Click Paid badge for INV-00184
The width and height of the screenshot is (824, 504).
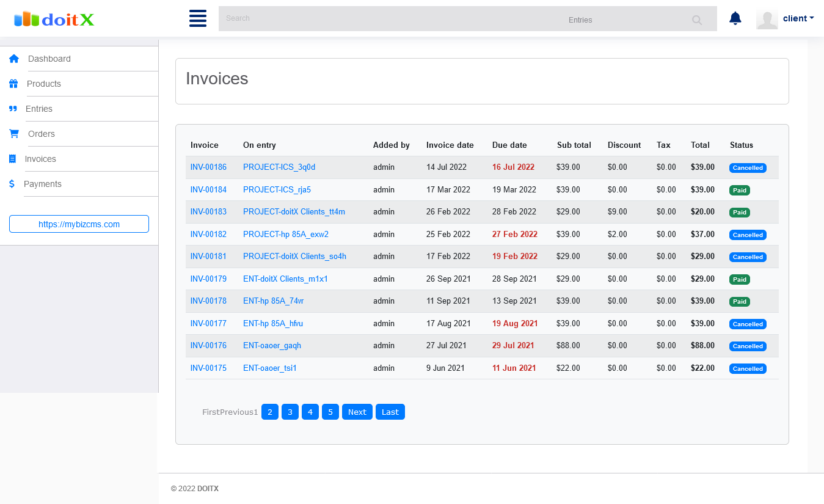pyautogui.click(x=740, y=190)
